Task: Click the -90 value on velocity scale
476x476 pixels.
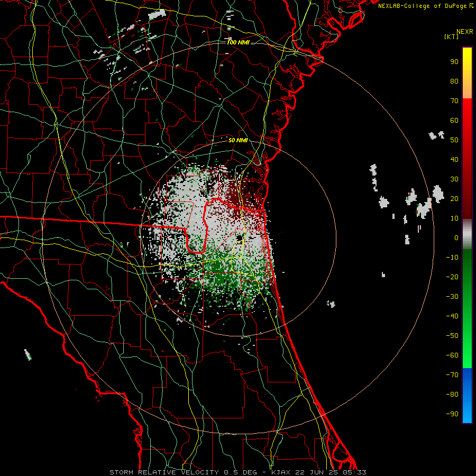Action: pyautogui.click(x=452, y=414)
